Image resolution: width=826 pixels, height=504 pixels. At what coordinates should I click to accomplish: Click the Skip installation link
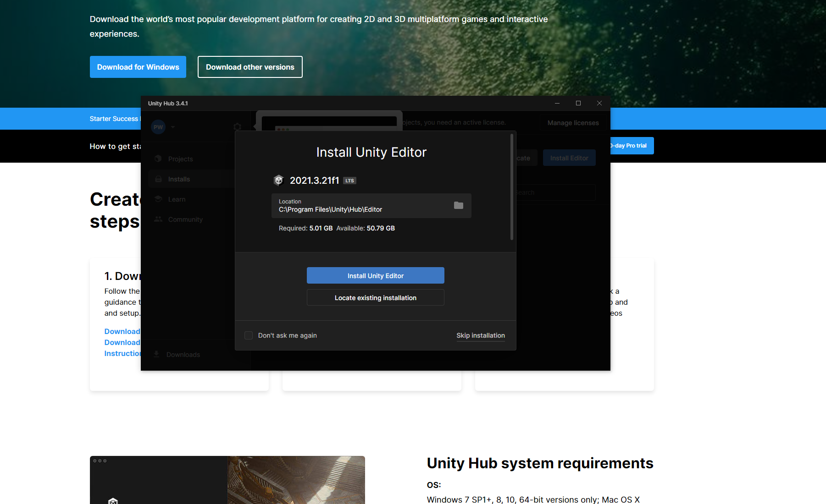(x=480, y=335)
